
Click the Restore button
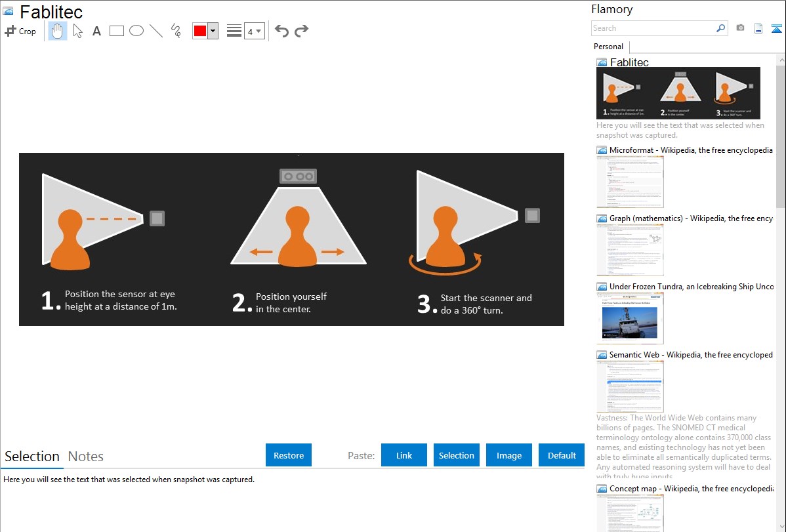289,455
